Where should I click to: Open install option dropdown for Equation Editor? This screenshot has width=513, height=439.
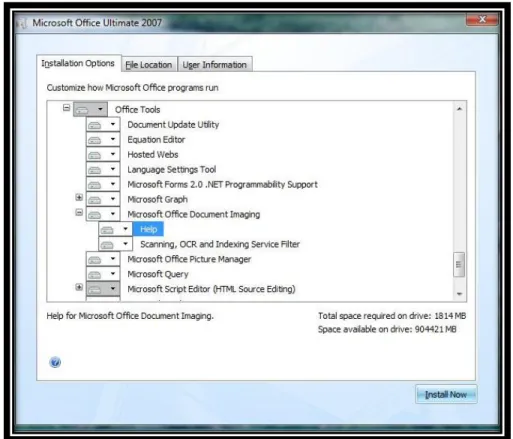[103, 139]
